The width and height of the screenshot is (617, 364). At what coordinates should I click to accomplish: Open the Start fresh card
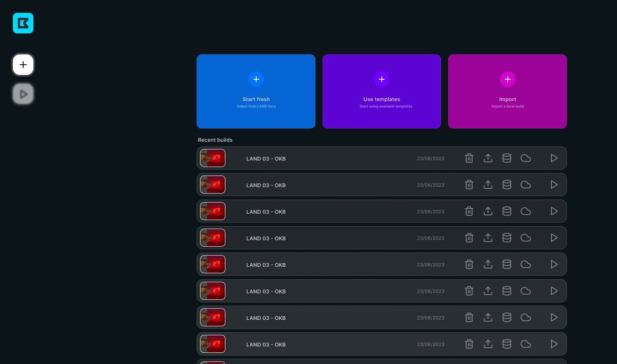(x=256, y=92)
